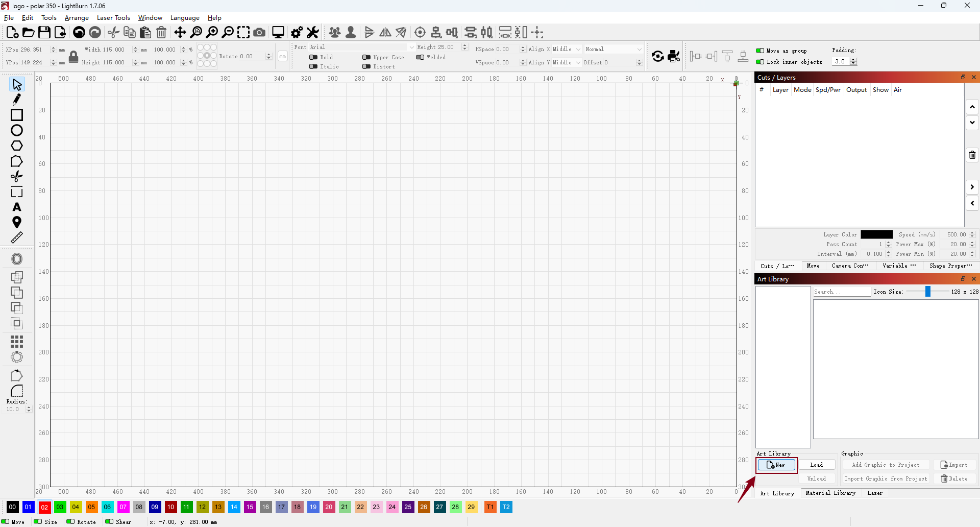Image resolution: width=980 pixels, height=527 pixels.
Task: Toggle the aspect ratio lock icon
Action: (x=73, y=56)
